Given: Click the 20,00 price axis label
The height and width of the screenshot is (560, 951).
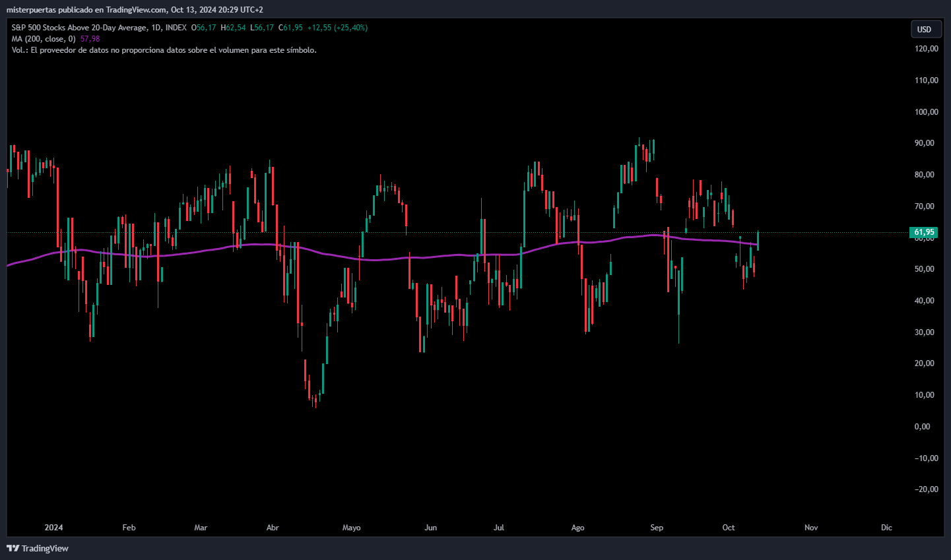Looking at the screenshot, I should click(x=925, y=363).
